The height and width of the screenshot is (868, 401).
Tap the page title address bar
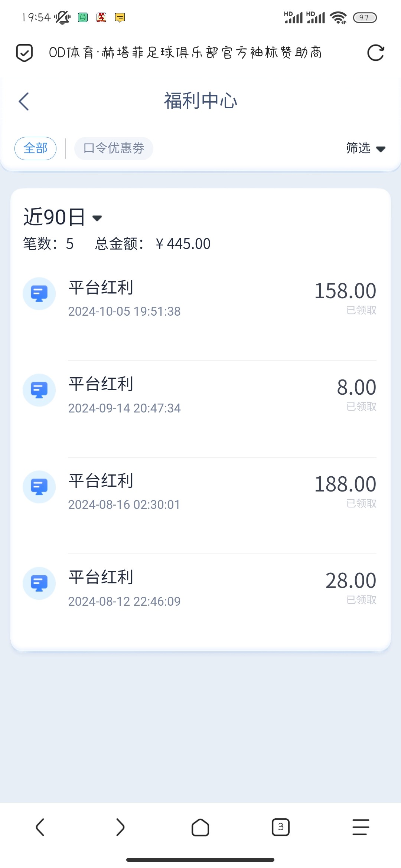(186, 53)
